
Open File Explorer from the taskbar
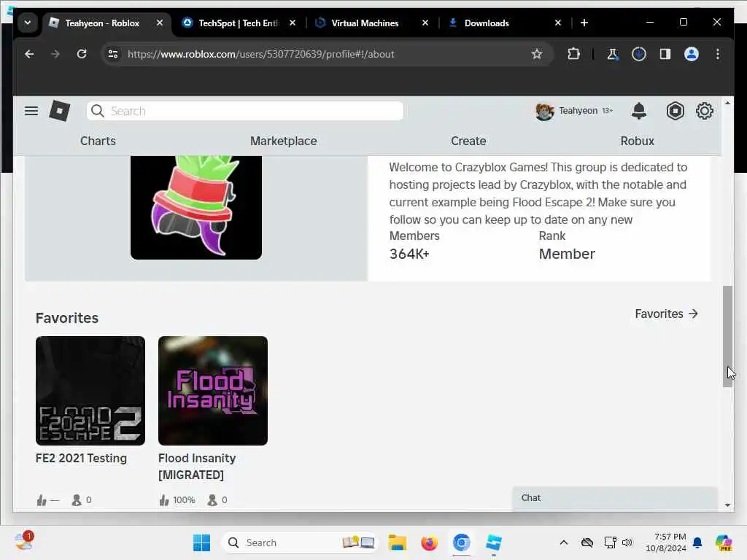click(x=397, y=542)
